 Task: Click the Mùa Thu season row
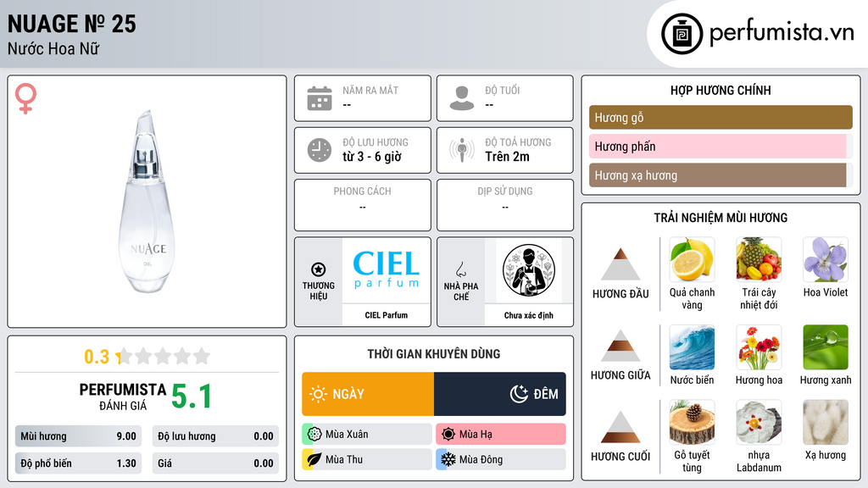[367, 459]
